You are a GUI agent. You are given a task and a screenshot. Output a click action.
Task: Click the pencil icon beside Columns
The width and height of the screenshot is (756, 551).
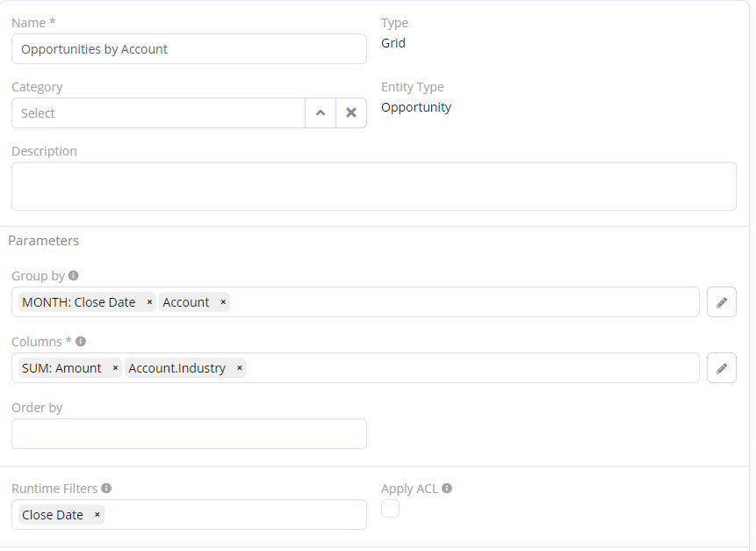click(722, 368)
